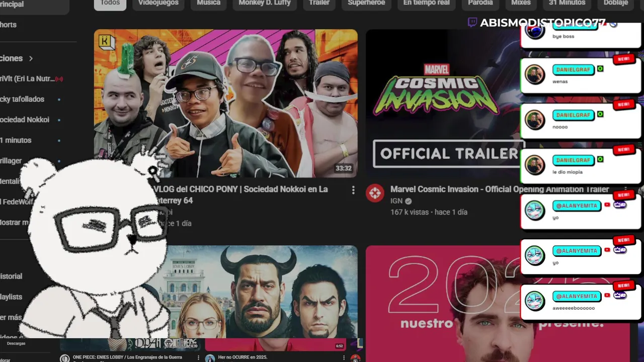Select the Todos filter chip
The height and width of the screenshot is (362, 644).
[x=110, y=3]
